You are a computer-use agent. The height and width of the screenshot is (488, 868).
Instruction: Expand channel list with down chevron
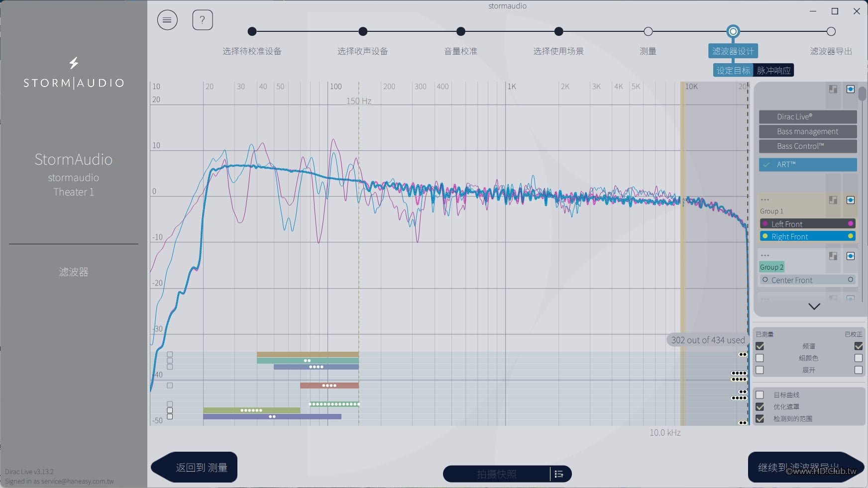814,306
